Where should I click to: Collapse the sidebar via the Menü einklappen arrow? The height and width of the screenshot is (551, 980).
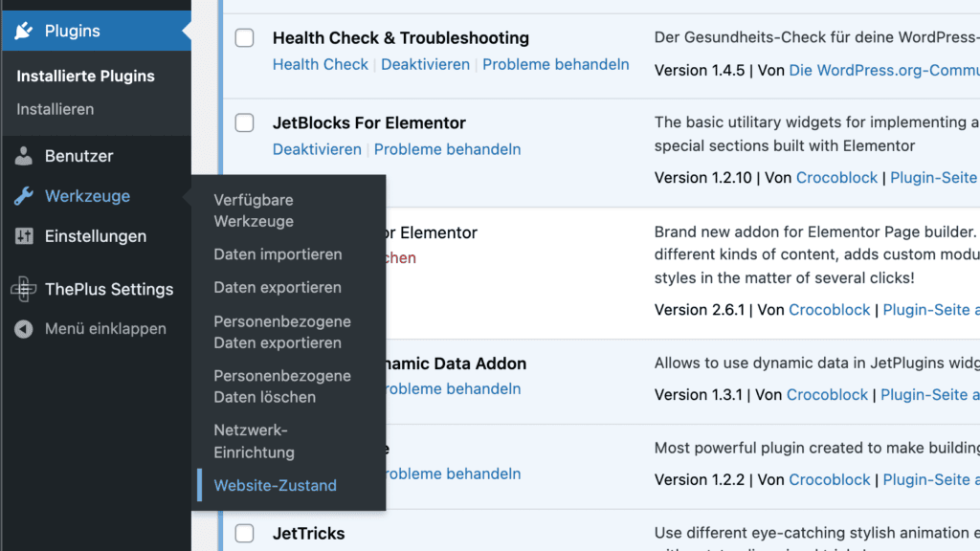click(x=21, y=328)
